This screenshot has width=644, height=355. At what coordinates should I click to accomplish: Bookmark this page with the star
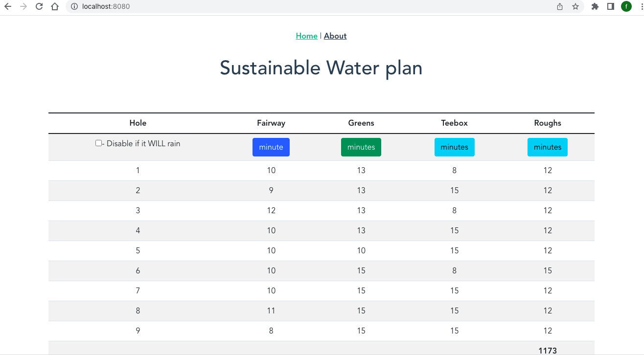click(x=575, y=7)
